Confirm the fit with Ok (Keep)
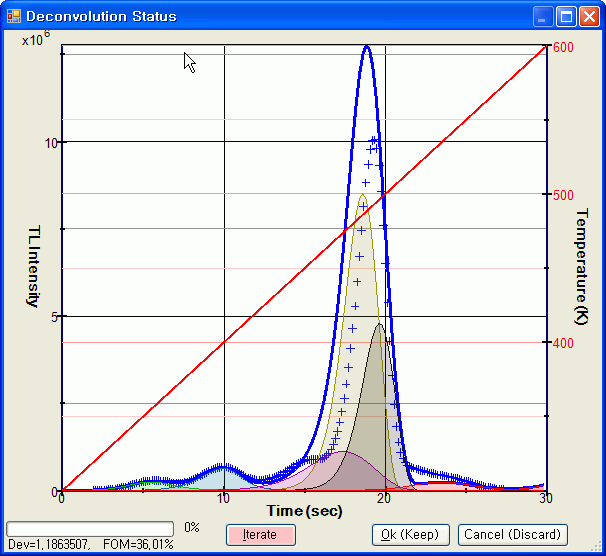The width and height of the screenshot is (606, 556). click(x=411, y=534)
